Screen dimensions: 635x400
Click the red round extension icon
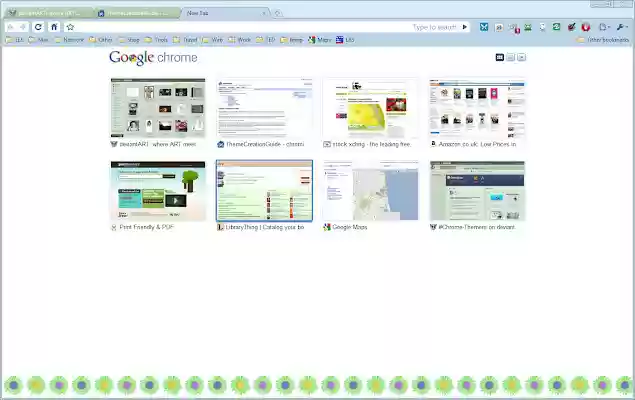586,27
